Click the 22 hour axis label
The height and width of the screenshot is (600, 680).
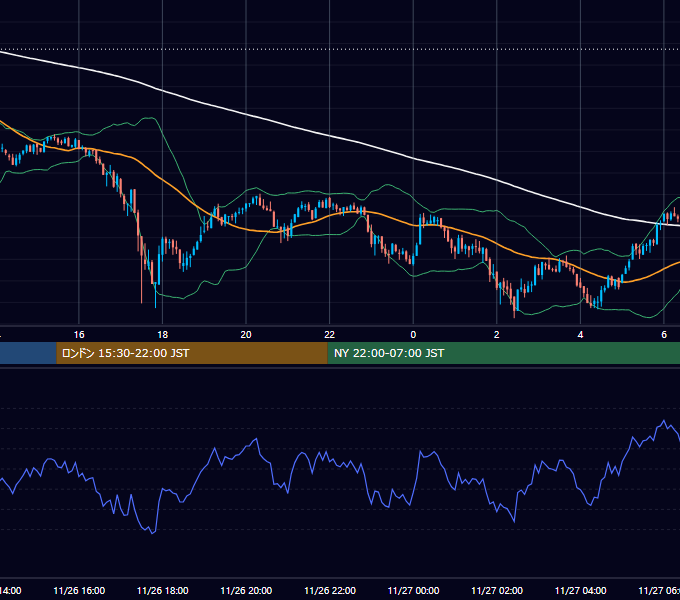[x=330, y=335]
